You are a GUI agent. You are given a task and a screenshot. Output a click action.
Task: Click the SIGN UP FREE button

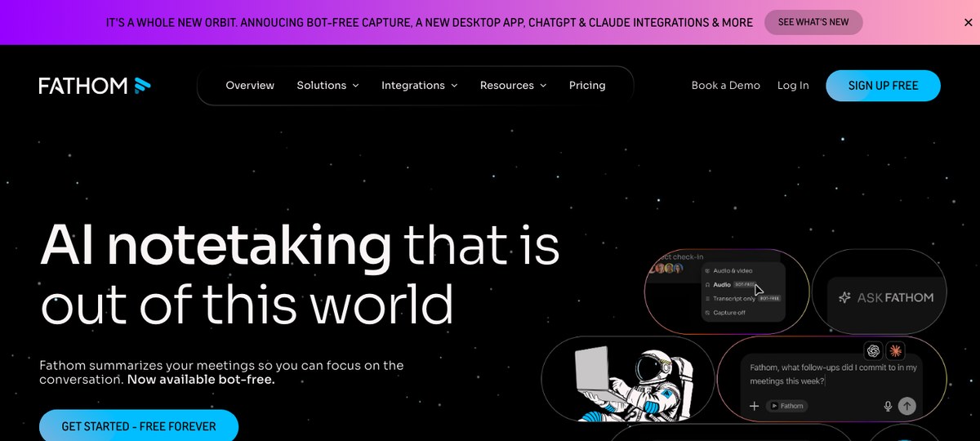tap(883, 86)
